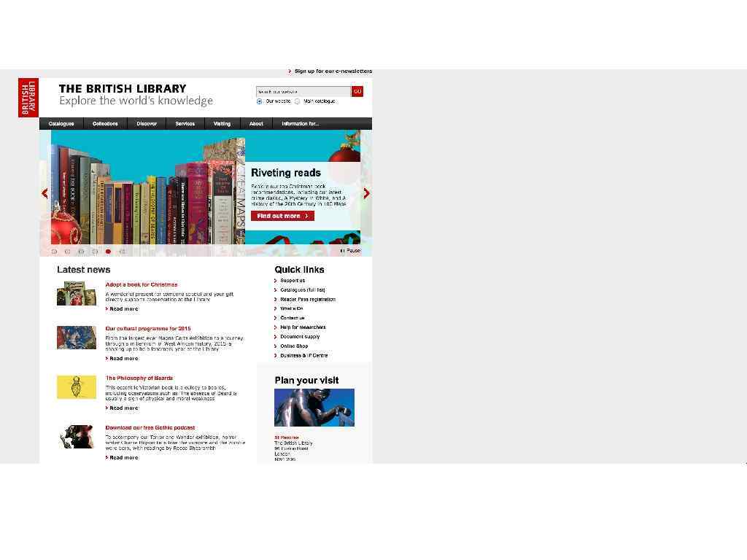
Task: Open 'Download our free Gothic podcast' headline
Action: 150,427
